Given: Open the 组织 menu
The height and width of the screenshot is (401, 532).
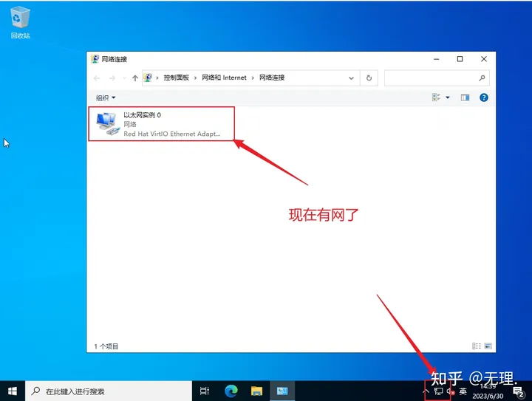Looking at the screenshot, I should 106,97.
